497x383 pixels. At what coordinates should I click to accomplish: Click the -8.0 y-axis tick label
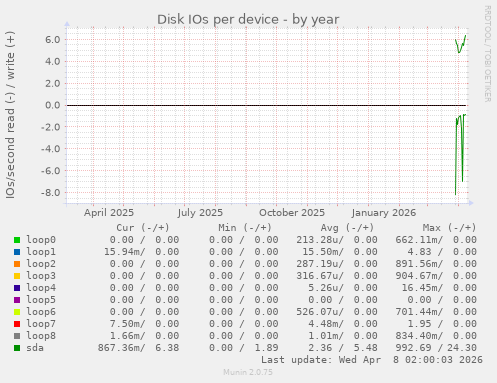coord(50,193)
